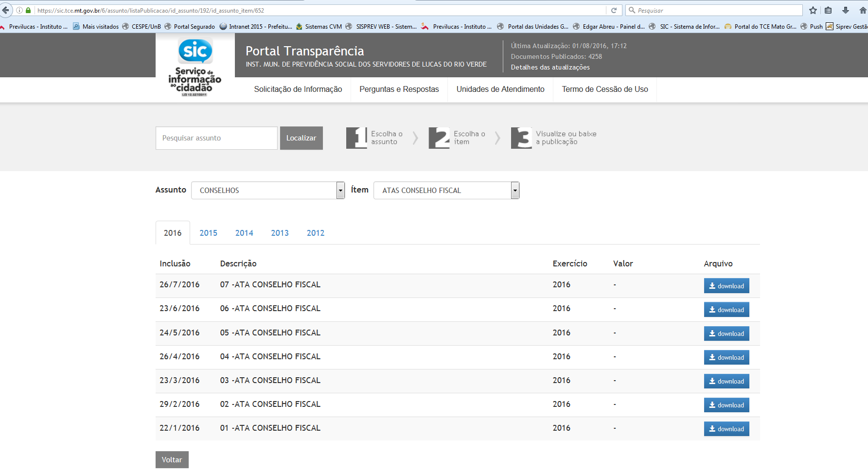Select the 2013 year tab

tap(280, 233)
